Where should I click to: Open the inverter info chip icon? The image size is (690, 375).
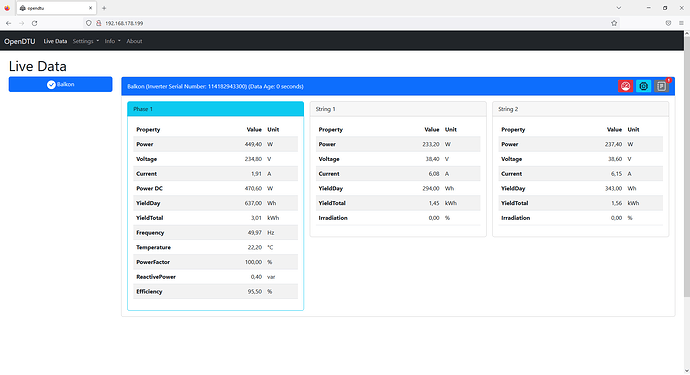643,86
